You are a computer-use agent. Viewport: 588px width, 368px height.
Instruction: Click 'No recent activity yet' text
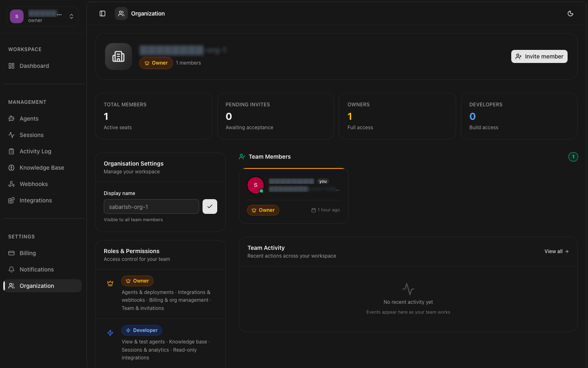click(408, 302)
